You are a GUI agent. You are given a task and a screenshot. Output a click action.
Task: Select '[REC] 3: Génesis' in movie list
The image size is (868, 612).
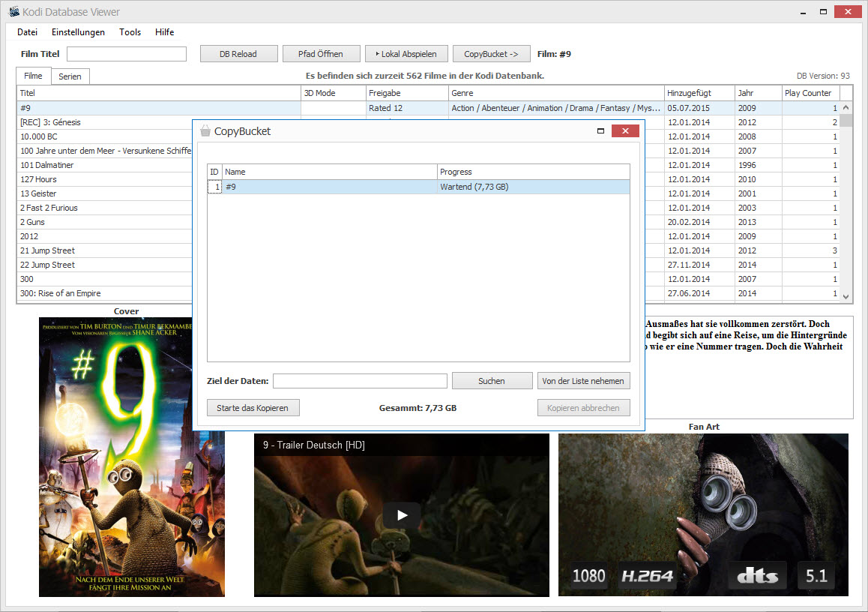[105, 122]
